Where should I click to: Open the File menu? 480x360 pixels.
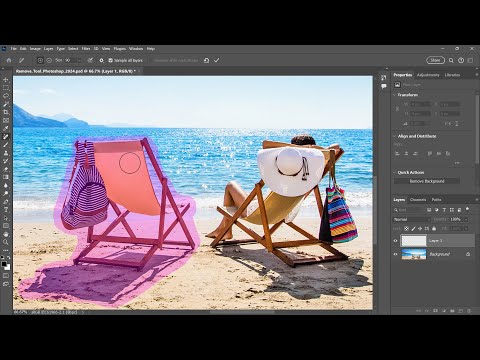click(14, 49)
